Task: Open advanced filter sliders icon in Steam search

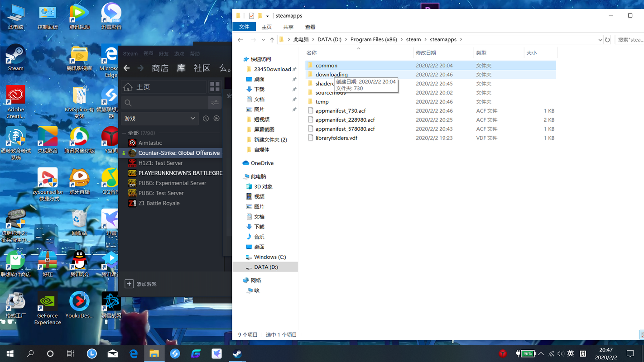Action: click(x=215, y=103)
